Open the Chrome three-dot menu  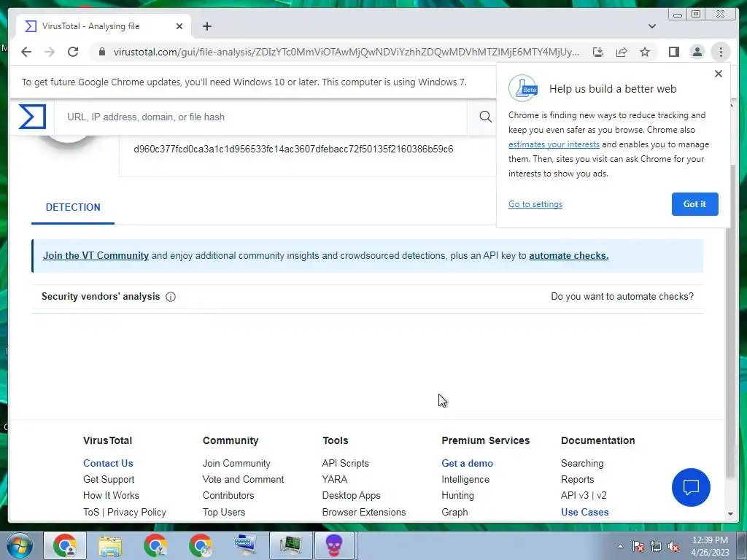pos(721,52)
